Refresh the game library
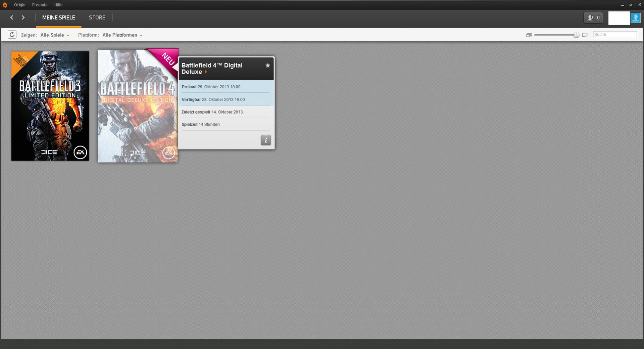The height and width of the screenshot is (349, 644). pyautogui.click(x=12, y=35)
